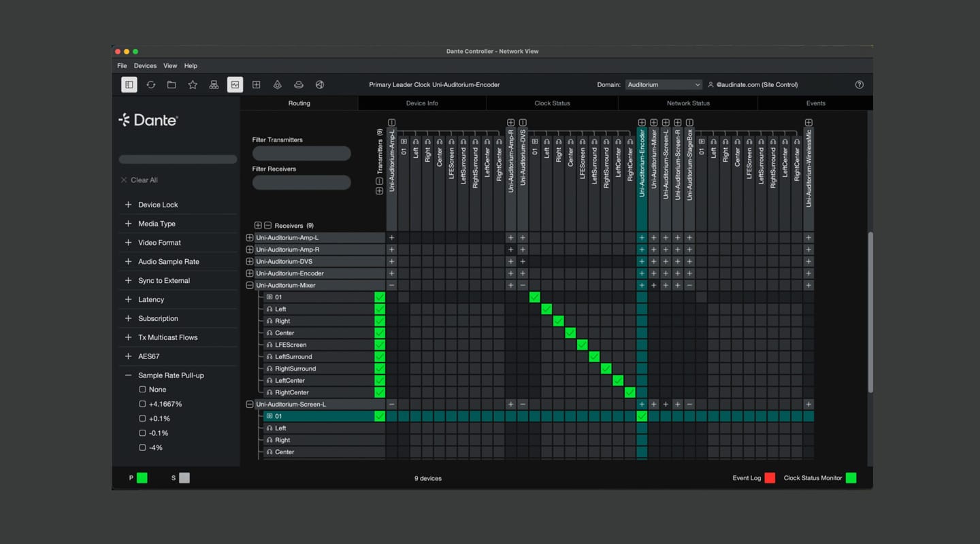Click the sidebar search field under Dante logo
Image resolution: width=980 pixels, height=544 pixels.
click(x=178, y=159)
